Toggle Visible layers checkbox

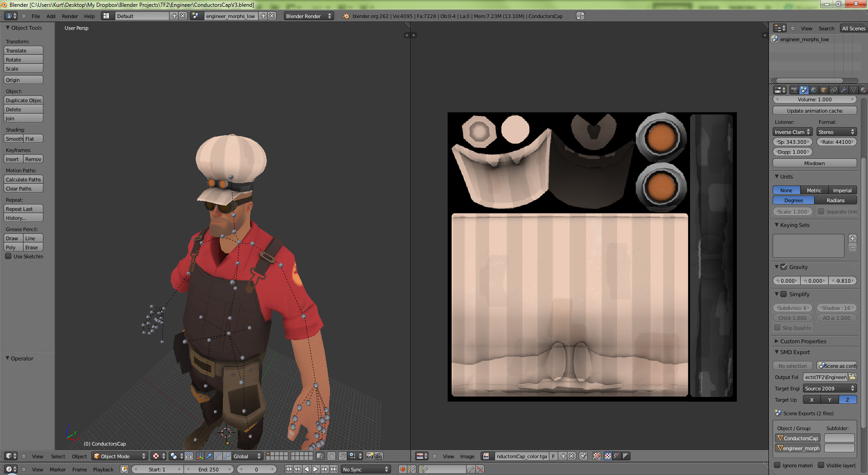[821, 465]
